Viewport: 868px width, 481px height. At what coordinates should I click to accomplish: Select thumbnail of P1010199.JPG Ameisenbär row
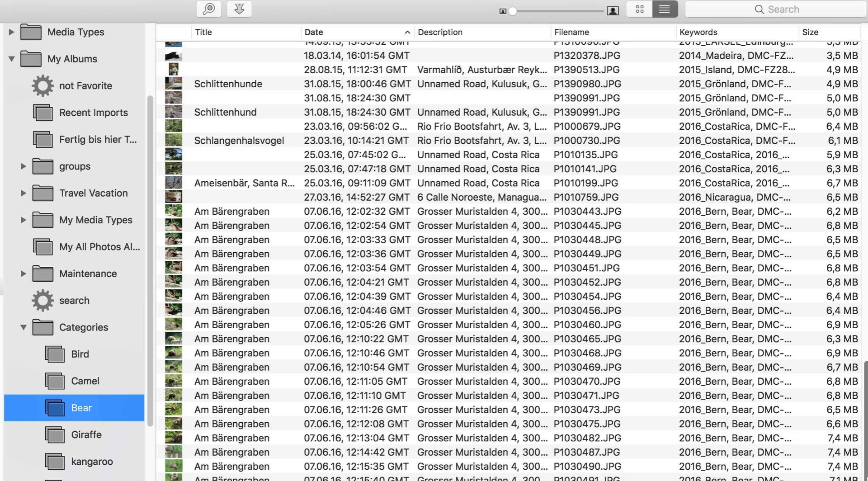pos(174,183)
